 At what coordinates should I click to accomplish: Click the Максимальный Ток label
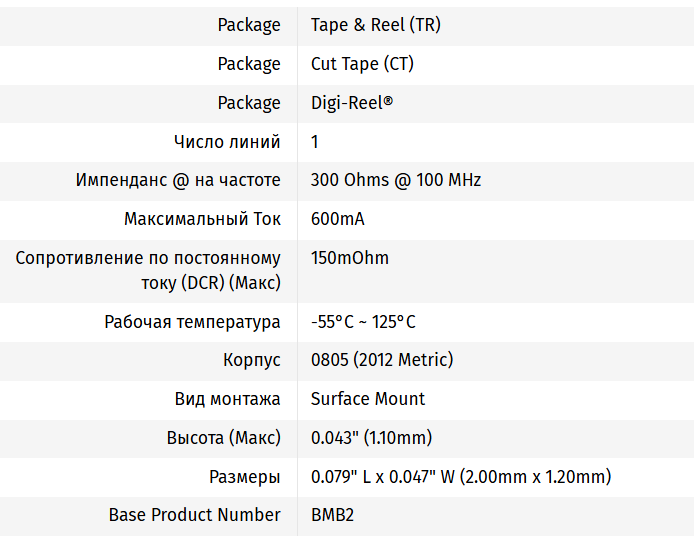[x=202, y=219]
